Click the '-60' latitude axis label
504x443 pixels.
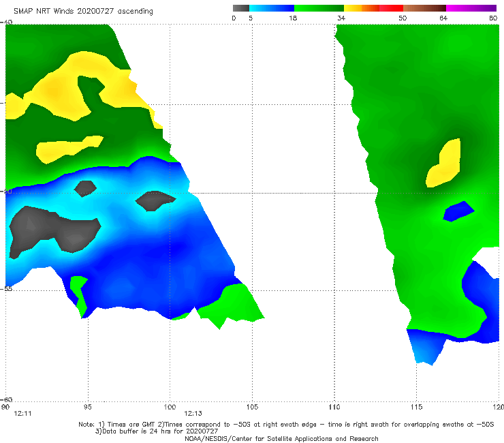pos(6,399)
